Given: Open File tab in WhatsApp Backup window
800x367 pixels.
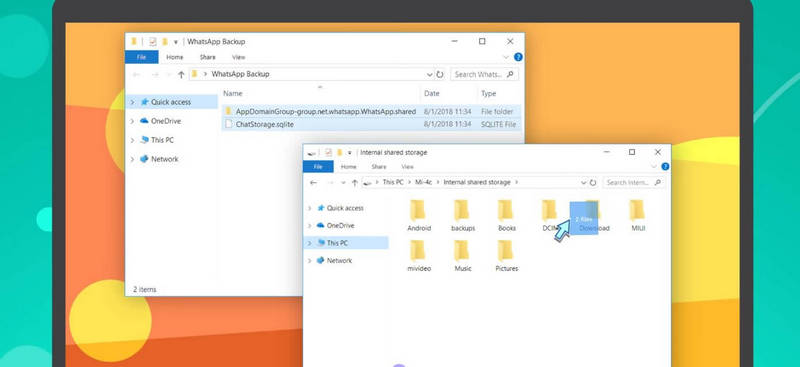Looking at the screenshot, I should point(141,57).
